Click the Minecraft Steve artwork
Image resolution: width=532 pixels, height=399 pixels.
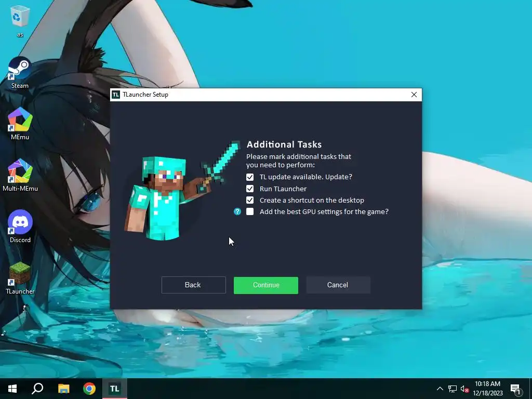coord(182,191)
